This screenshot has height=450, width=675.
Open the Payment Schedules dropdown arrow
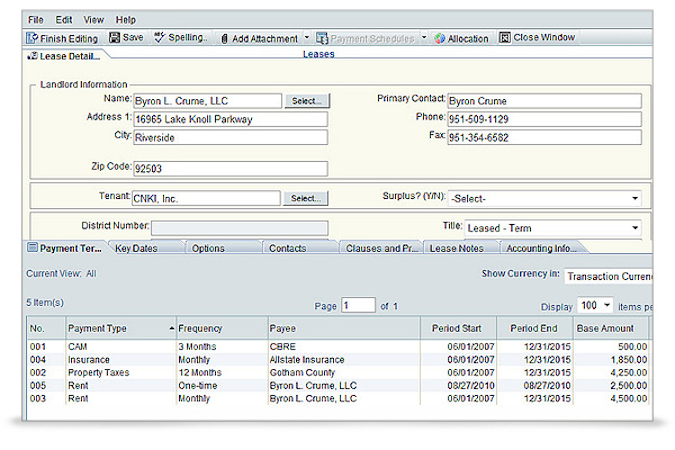tap(424, 38)
